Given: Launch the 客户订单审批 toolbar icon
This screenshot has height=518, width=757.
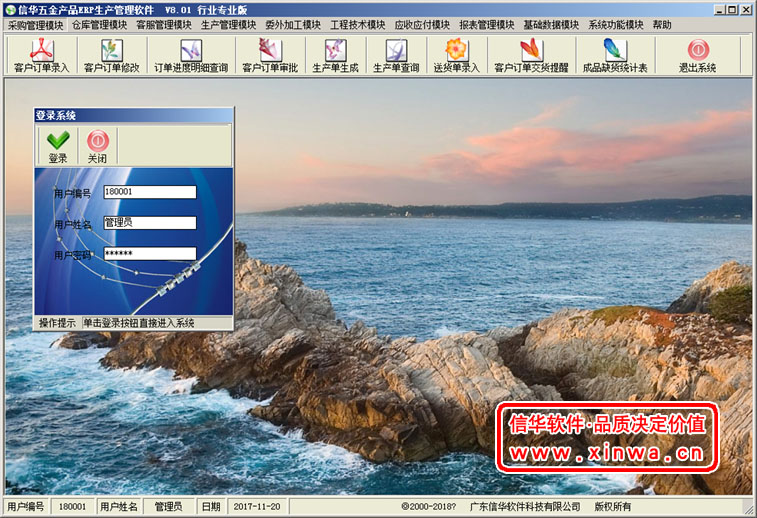Looking at the screenshot, I should [270, 54].
